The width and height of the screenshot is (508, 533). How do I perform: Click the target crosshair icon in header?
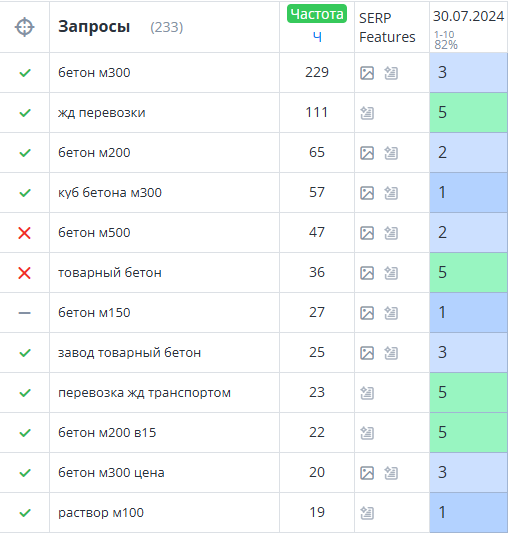click(x=24, y=27)
